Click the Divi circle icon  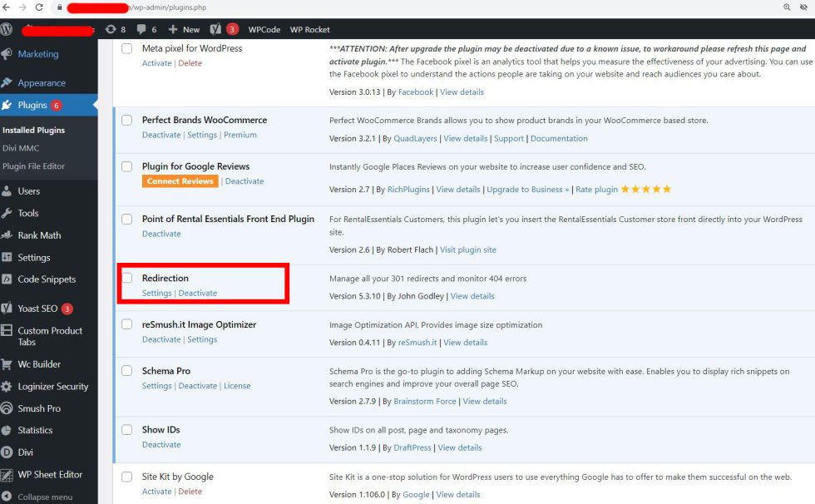tap(7, 452)
